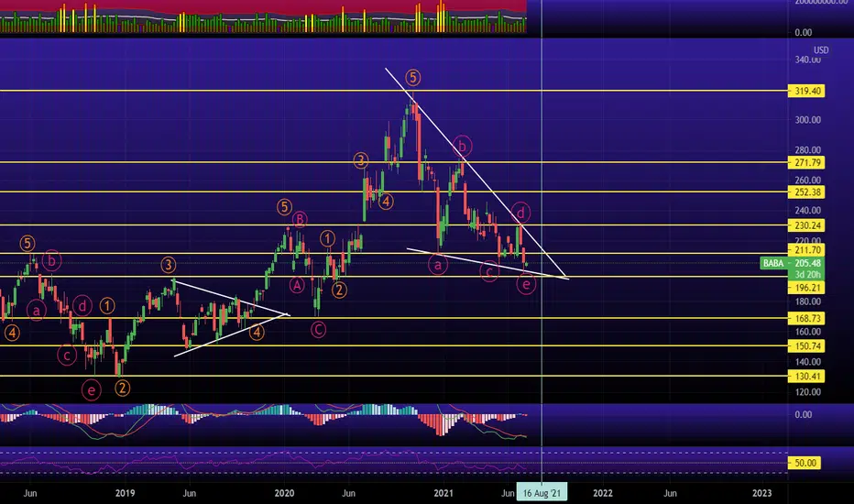Click the 50.00 RSI level label
The image size is (854, 504).
[x=805, y=463]
